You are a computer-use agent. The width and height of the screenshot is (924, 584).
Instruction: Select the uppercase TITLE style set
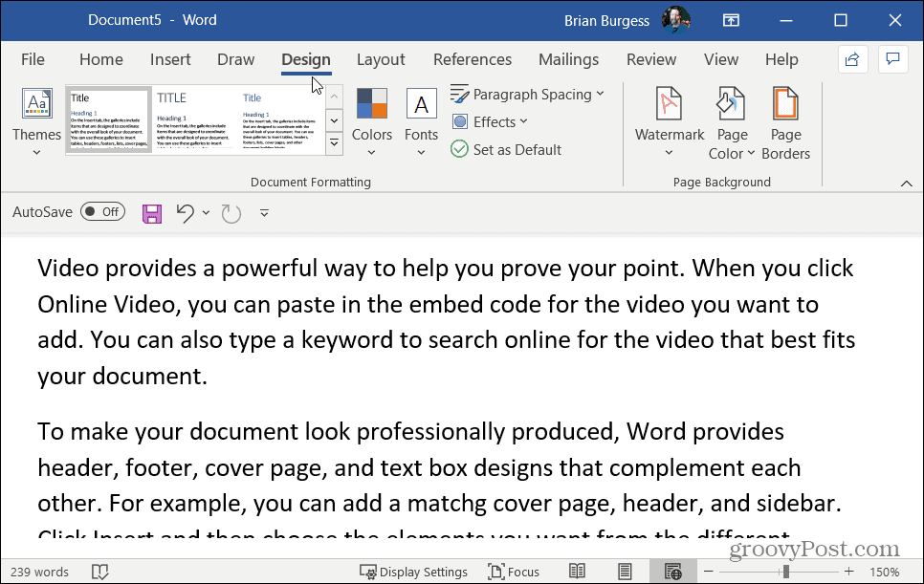pyautogui.click(x=192, y=119)
